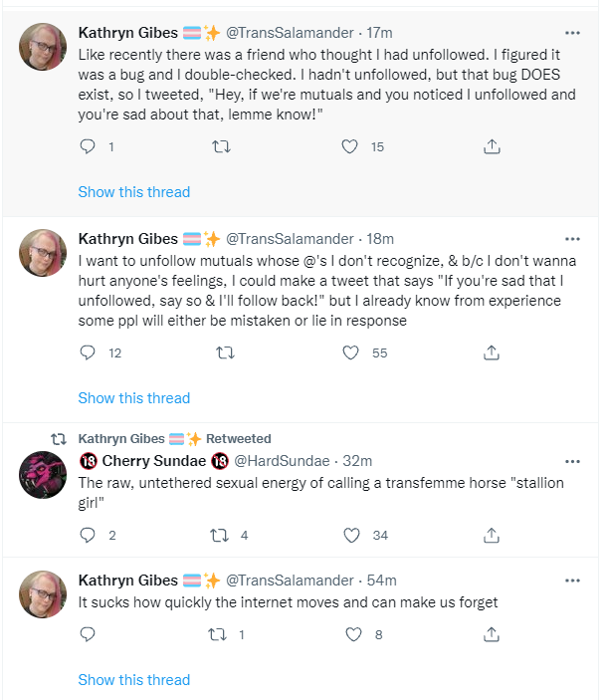Open more menu on 18m tweet
This screenshot has height=700, width=605.
(572, 239)
